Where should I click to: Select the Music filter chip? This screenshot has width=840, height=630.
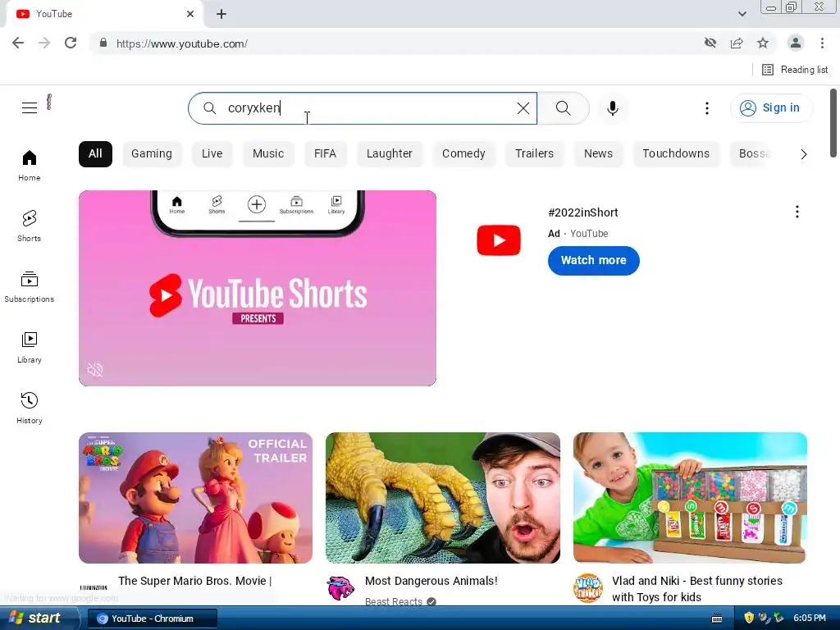coord(268,153)
